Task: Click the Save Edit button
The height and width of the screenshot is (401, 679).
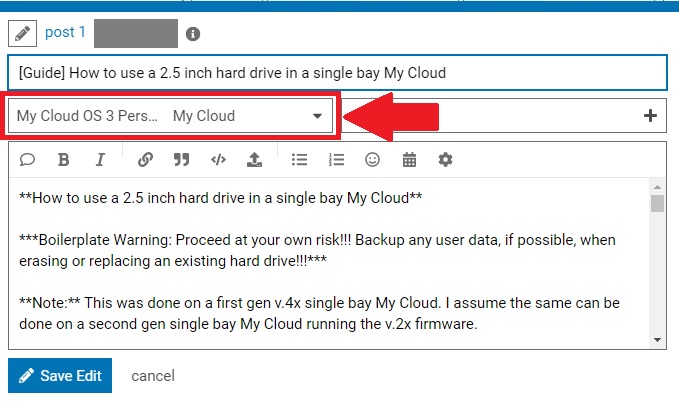Action: click(60, 375)
